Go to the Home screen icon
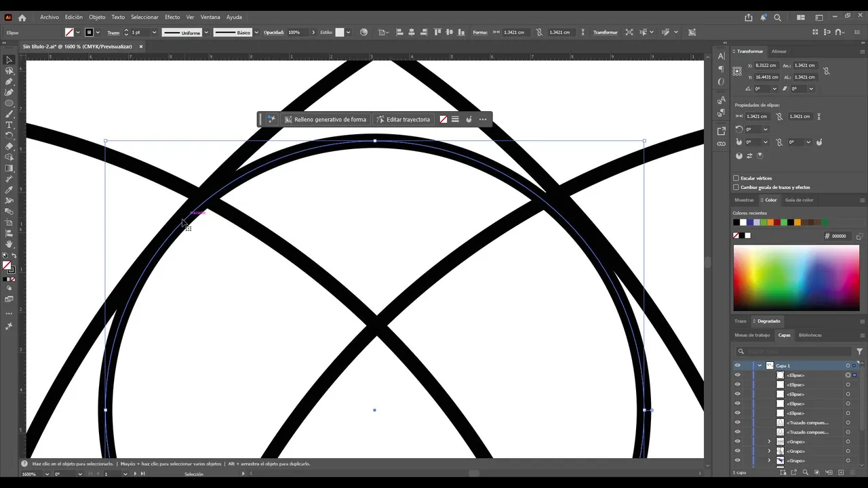 tap(22, 18)
